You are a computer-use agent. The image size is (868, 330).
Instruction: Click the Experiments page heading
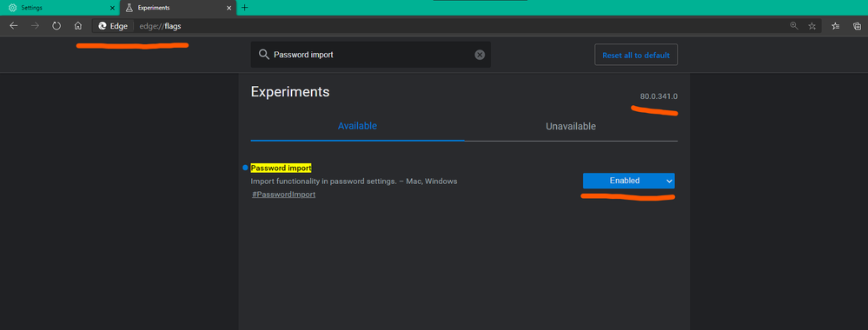point(290,92)
